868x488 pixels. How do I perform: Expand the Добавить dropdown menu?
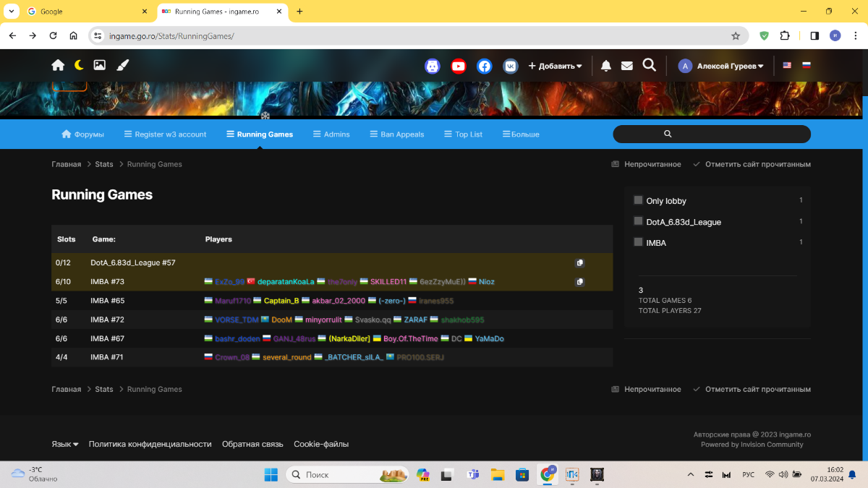pos(555,66)
